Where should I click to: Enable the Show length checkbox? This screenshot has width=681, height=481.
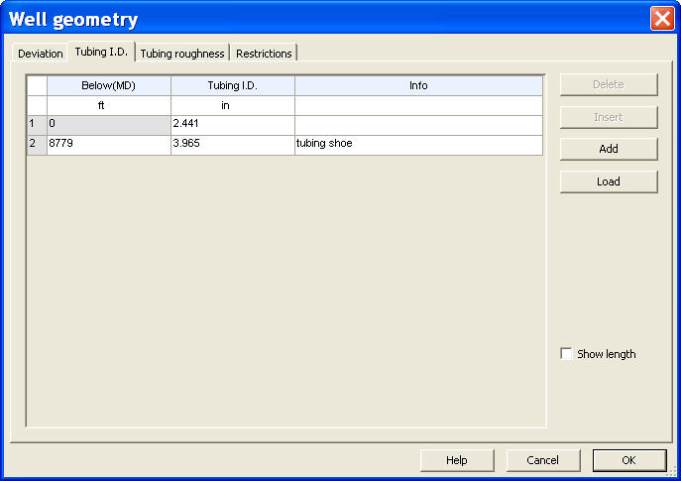567,354
